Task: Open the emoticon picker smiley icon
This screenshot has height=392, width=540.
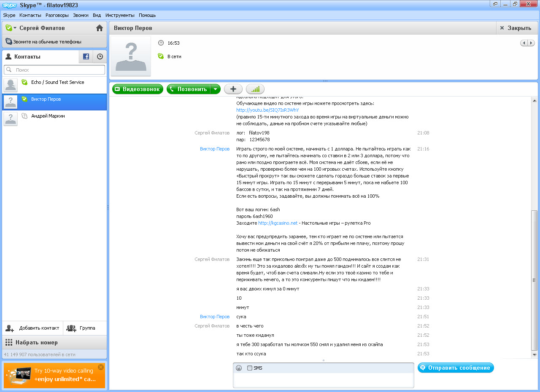Action: [x=239, y=368]
